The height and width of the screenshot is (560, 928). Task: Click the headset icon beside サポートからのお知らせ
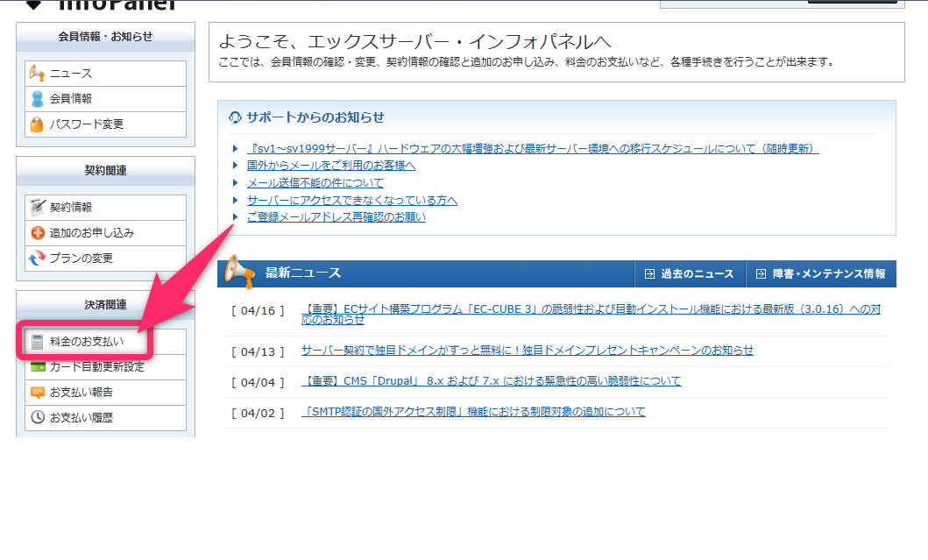[235, 117]
